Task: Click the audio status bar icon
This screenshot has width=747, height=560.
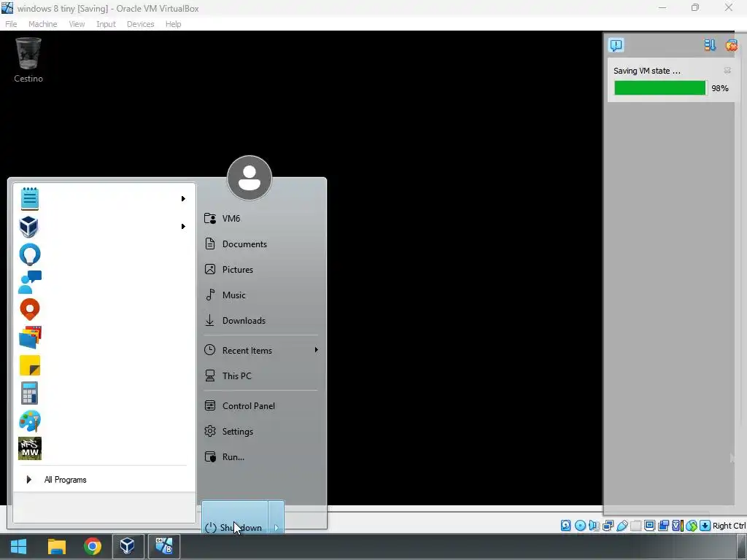Action: [x=594, y=525]
